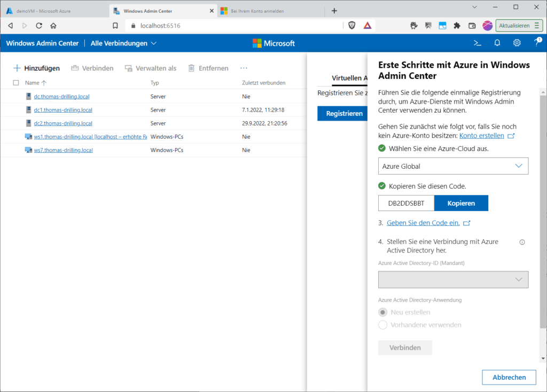This screenshot has height=392, width=547.
Task: Open a new browser tab
Action: click(x=334, y=11)
